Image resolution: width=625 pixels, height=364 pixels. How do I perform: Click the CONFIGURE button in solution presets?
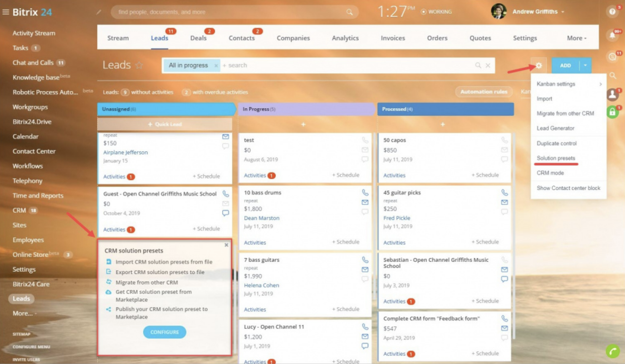[x=164, y=332]
